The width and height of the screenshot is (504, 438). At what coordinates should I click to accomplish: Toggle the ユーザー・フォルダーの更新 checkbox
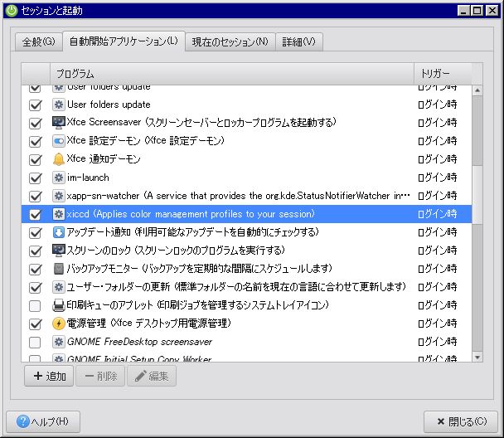(35, 287)
